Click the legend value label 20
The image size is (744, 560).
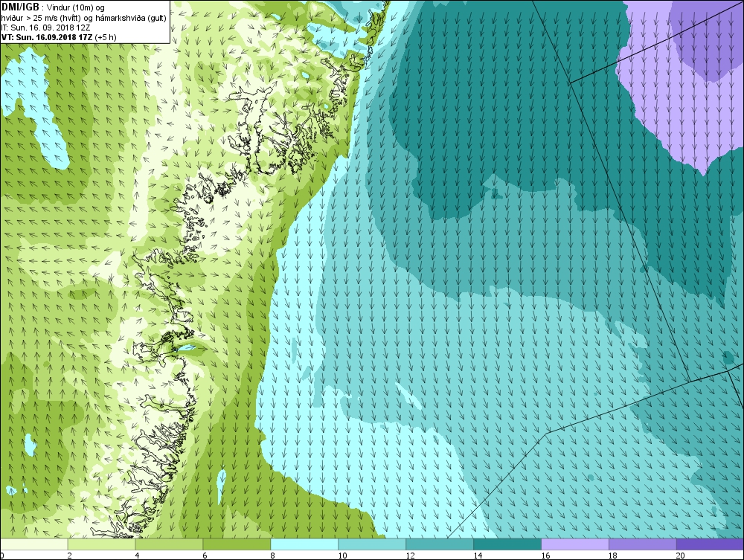coord(681,556)
